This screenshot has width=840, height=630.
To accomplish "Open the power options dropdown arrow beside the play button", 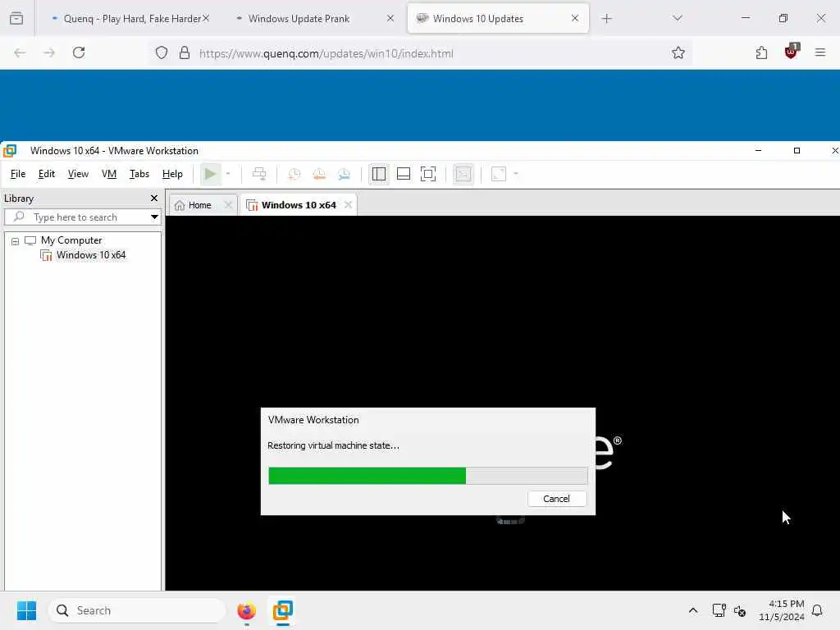I will coord(228,174).
